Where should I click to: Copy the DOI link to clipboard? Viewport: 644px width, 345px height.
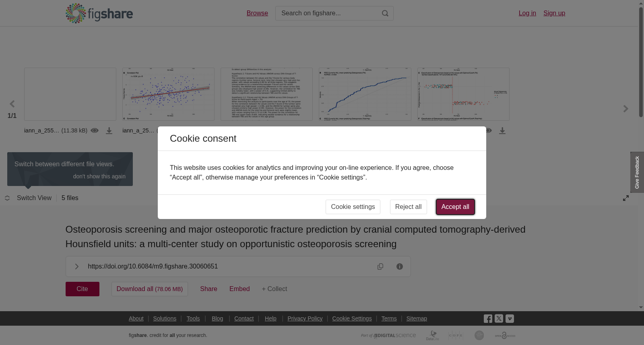click(x=380, y=266)
